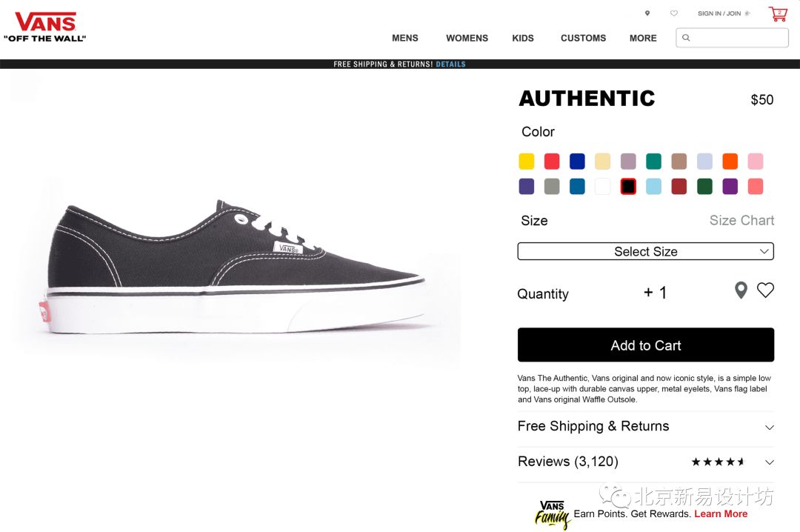Viewport: 800px width, 532px height.
Task: Open the shopping cart with 2 items
Action: [776, 13]
